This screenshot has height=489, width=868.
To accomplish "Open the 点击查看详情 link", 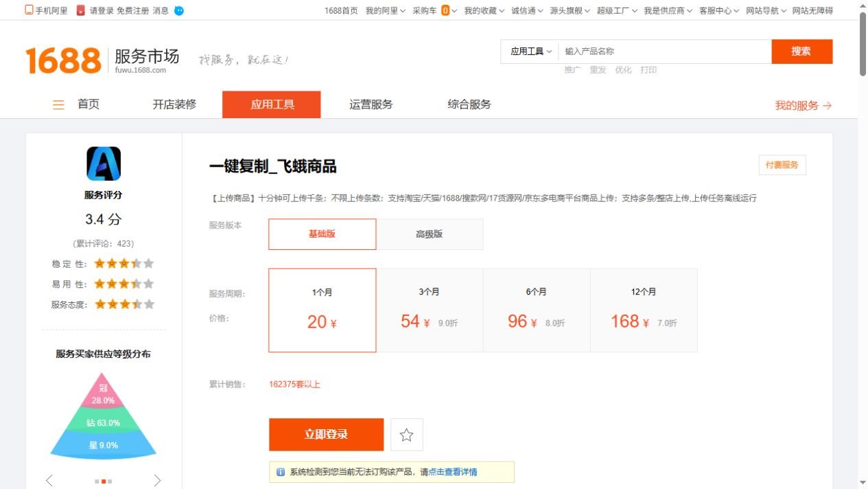I will 453,472.
